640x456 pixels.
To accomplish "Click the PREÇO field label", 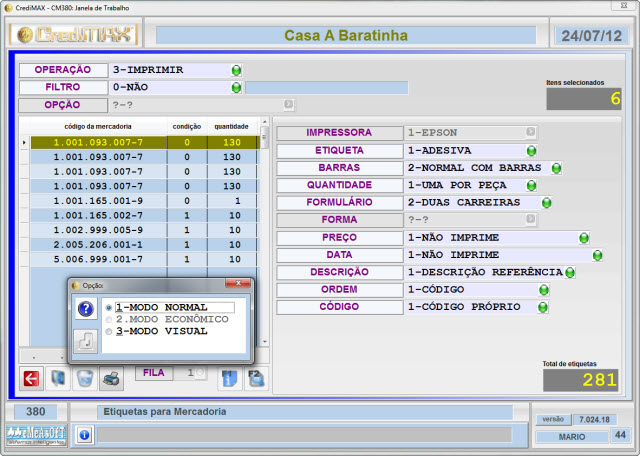I will point(339,237).
